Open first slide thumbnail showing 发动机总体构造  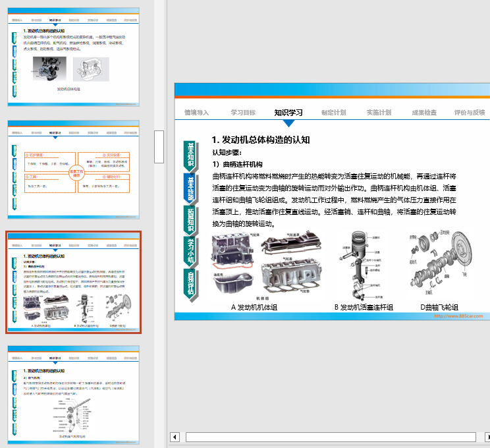coord(74,57)
